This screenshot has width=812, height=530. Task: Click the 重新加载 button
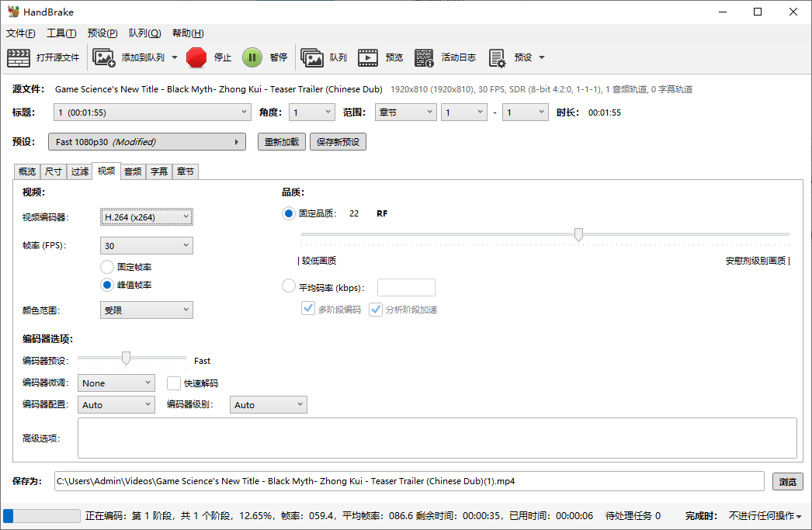click(x=282, y=142)
